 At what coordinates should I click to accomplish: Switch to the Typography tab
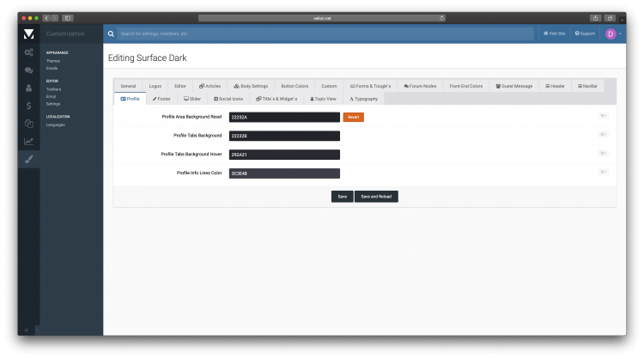pyautogui.click(x=363, y=99)
